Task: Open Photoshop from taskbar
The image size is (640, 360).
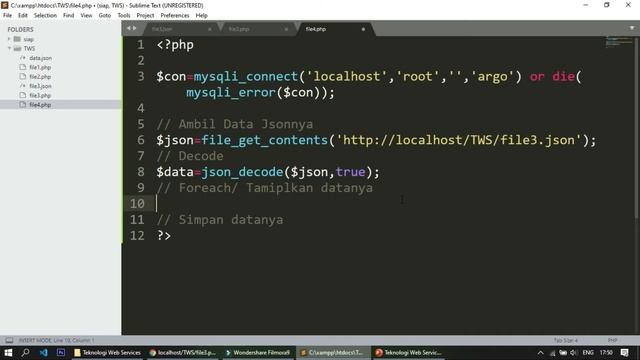Action: pyautogui.click(x=61, y=353)
